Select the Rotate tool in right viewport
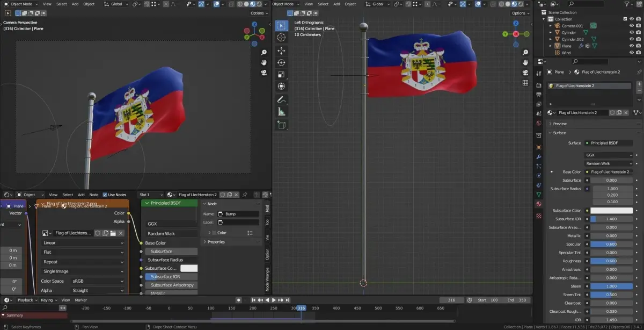The image size is (644, 330). [281, 62]
